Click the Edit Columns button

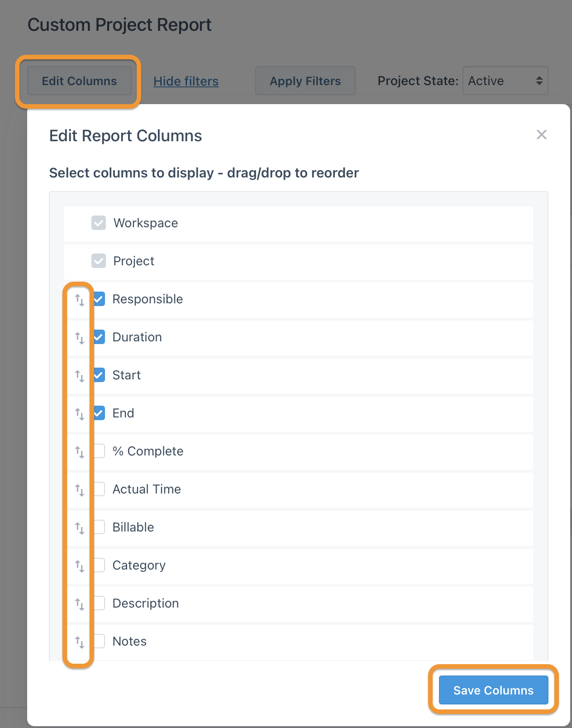tap(79, 81)
